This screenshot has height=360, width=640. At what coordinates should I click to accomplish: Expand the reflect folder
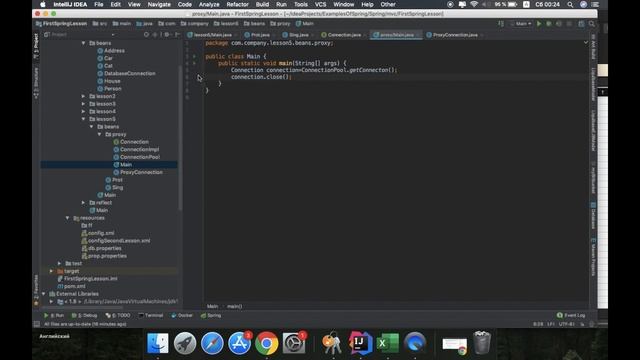[84, 202]
